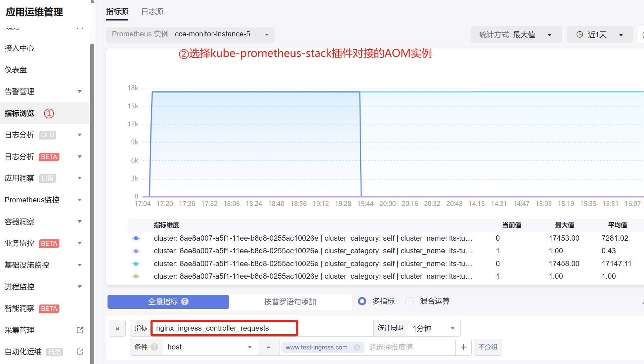Switch to 日志源 tab
Image resolution: width=644 pixels, height=364 pixels.
[152, 12]
